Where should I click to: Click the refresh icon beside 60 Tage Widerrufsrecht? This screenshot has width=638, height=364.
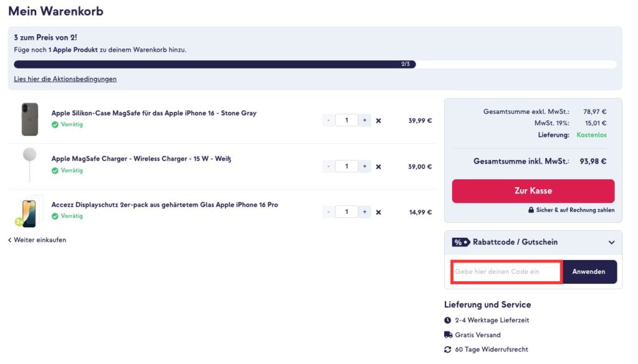(447, 349)
